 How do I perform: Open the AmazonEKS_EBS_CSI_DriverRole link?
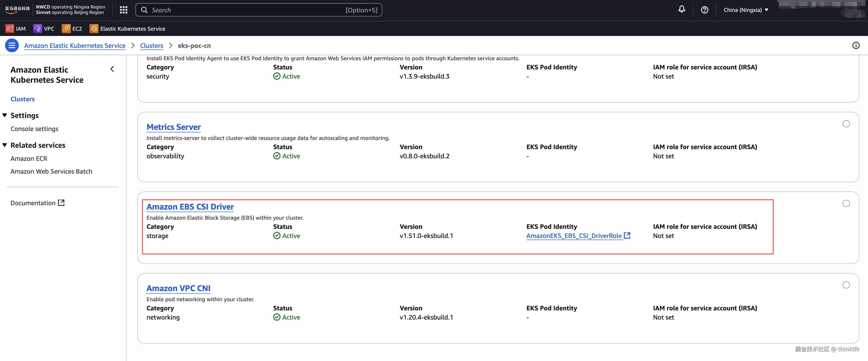(x=574, y=236)
